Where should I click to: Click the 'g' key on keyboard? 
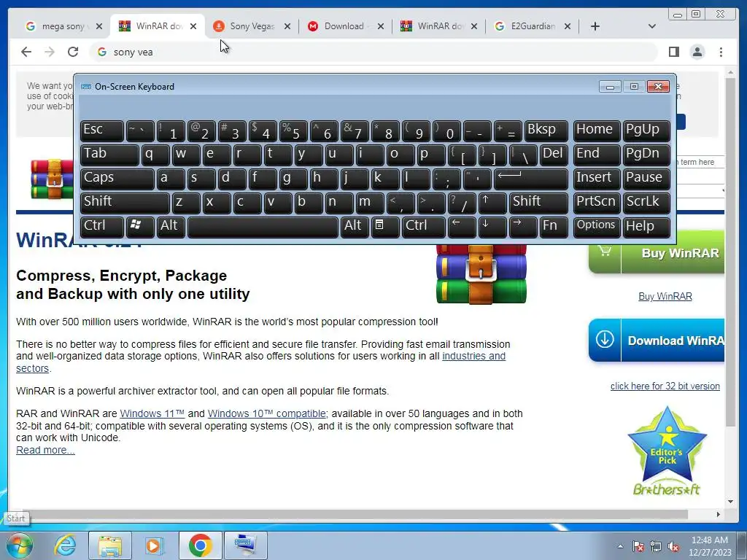coord(293,179)
